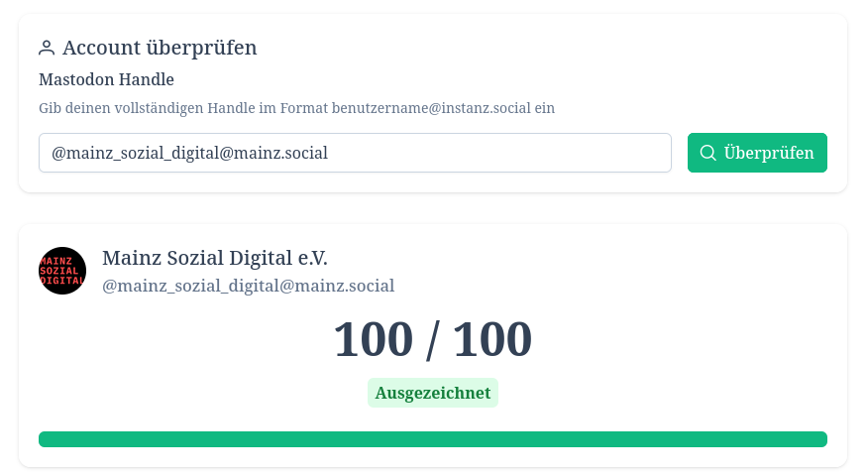Click "e.V." at the end of profile name

pos(312,258)
